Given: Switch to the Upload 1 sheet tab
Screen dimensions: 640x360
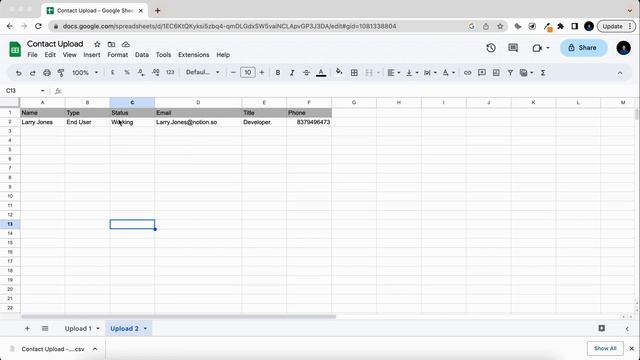Looking at the screenshot, I should [x=78, y=329].
